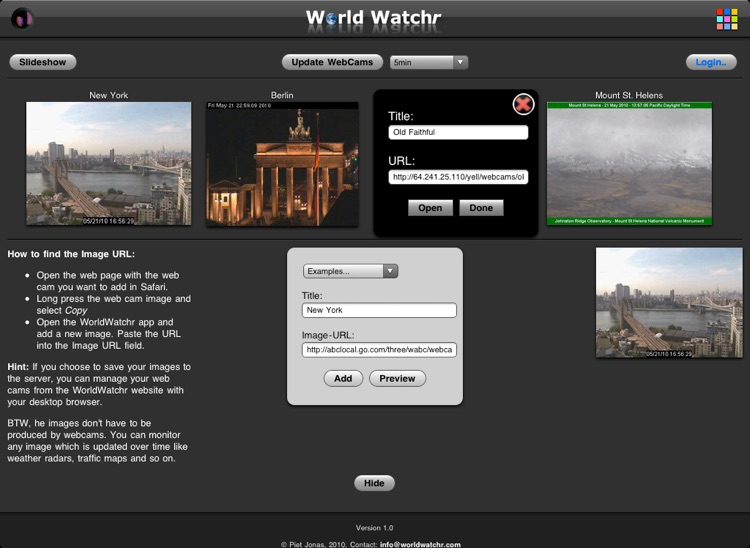Click Done in the edit panel
750x548 pixels.
tap(481, 208)
